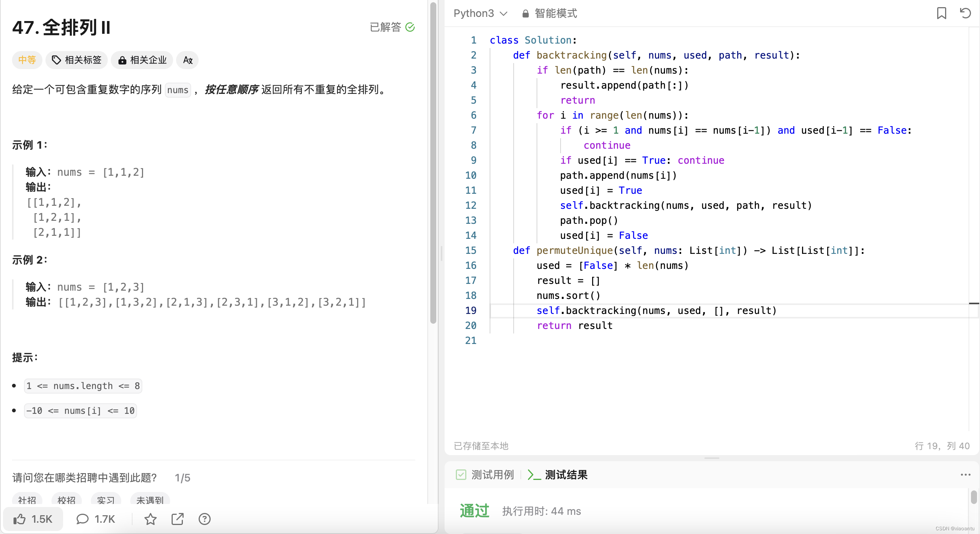Click the 47. 全排列 II problem title
This screenshot has width=980, height=534.
61,27
